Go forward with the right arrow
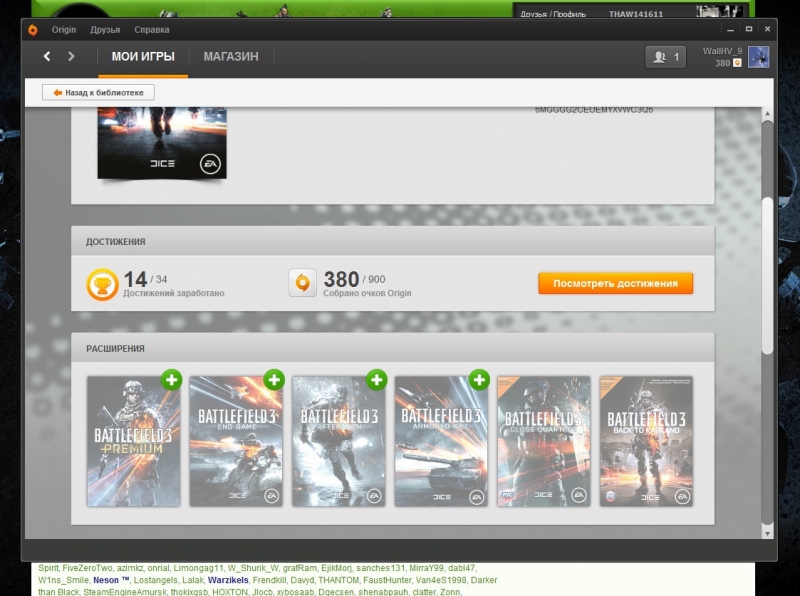The image size is (800, 596). point(71,56)
